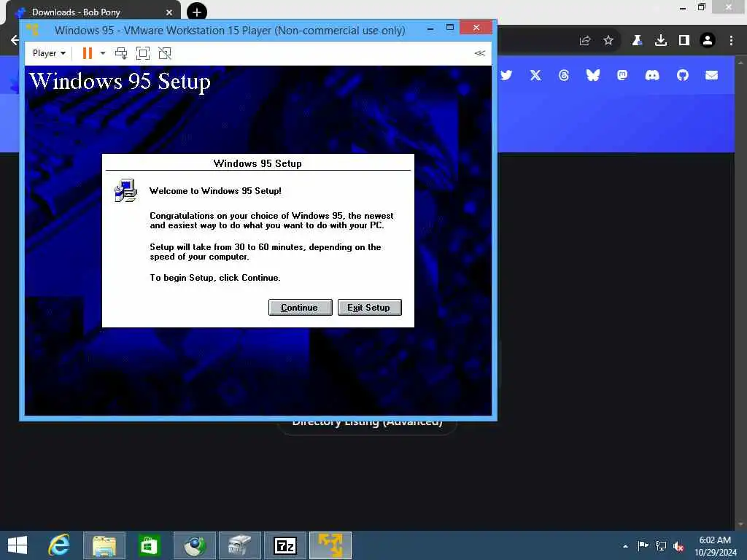Open File Explorer from taskbar
This screenshot has width=747, height=560.
pyautogui.click(x=104, y=545)
